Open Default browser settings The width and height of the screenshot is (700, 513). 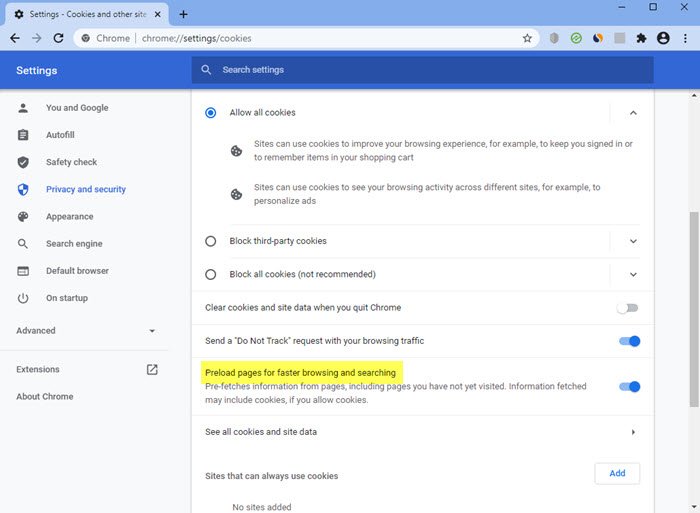coord(77,271)
